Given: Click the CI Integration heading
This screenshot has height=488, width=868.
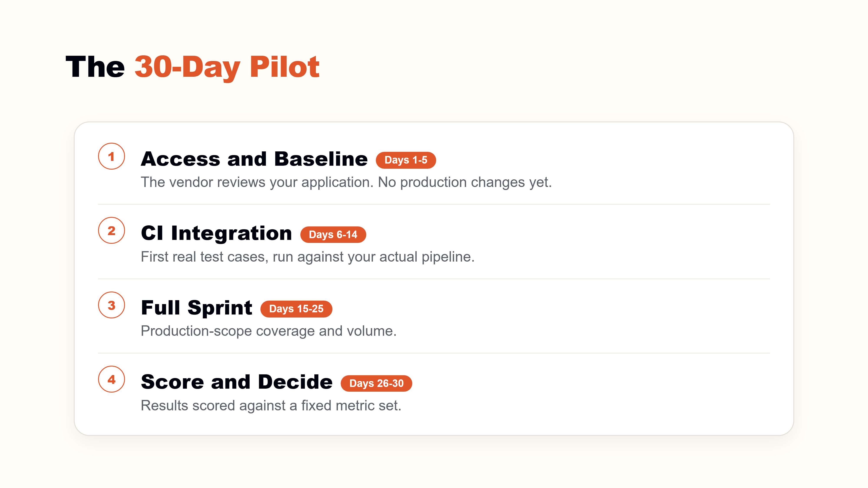Looking at the screenshot, I should pos(216,233).
